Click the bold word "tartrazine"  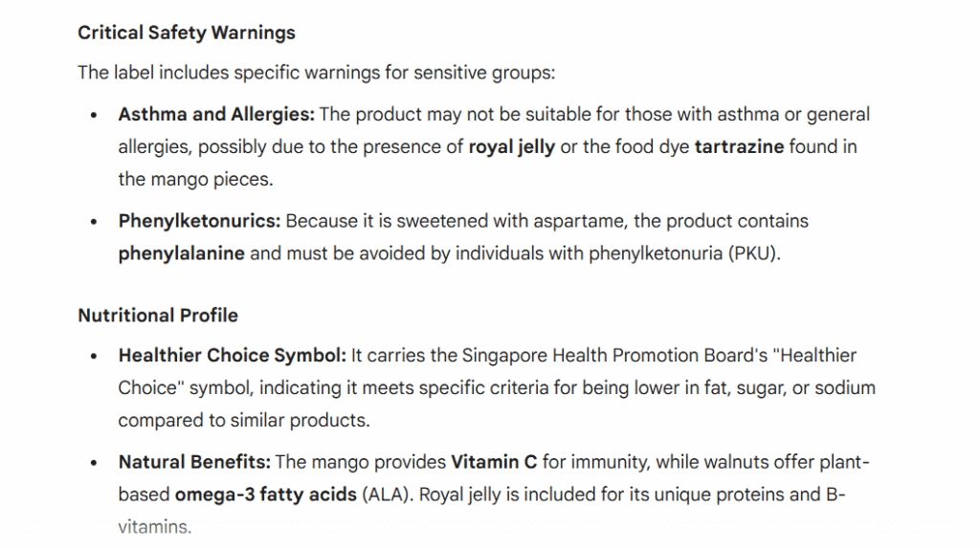739,147
